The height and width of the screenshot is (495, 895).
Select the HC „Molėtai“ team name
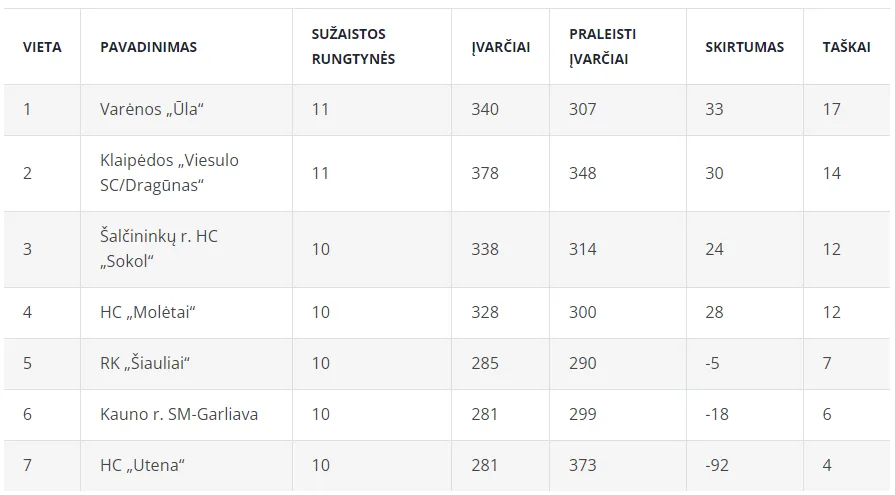(148, 312)
